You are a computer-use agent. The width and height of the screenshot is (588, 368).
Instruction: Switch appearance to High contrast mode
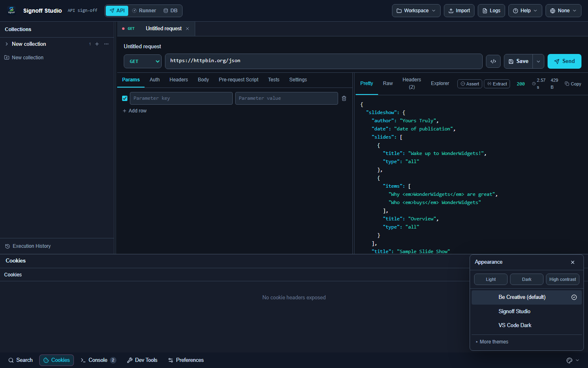pos(563,279)
